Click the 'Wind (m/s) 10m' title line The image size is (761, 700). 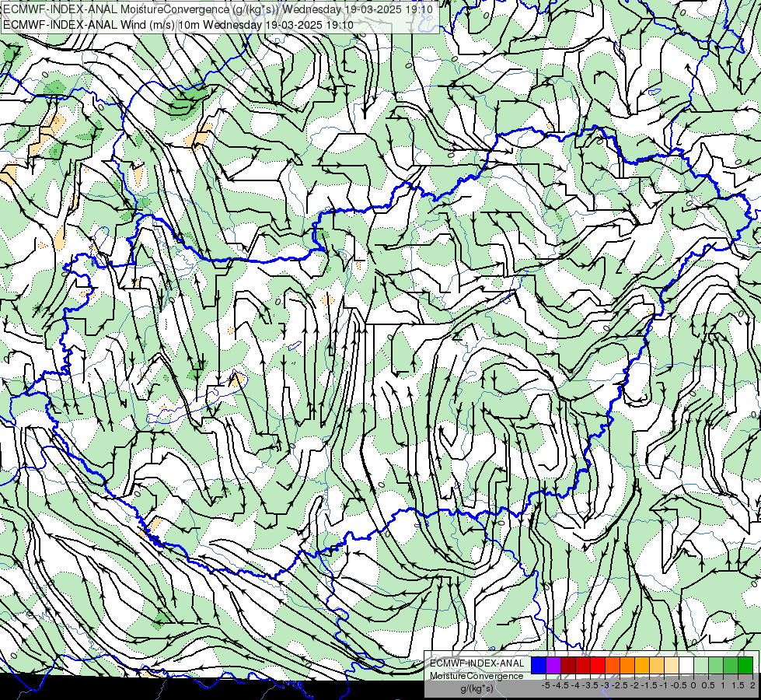[178, 25]
